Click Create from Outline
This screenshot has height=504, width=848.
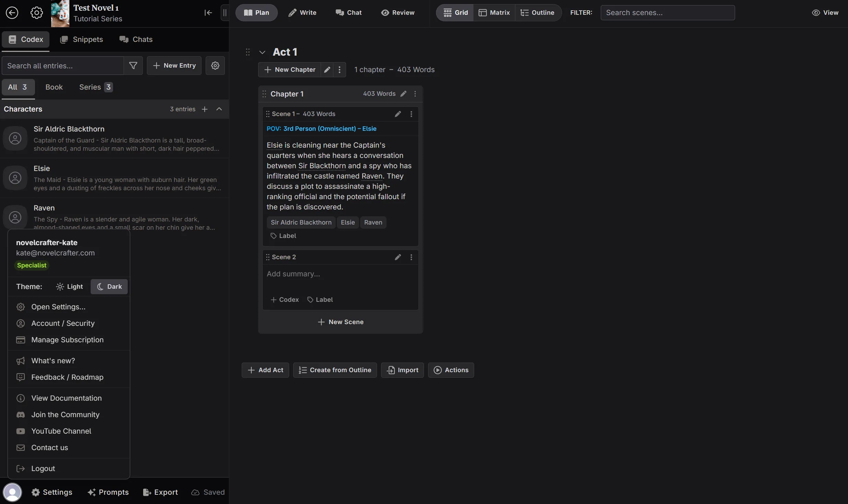[335, 370]
